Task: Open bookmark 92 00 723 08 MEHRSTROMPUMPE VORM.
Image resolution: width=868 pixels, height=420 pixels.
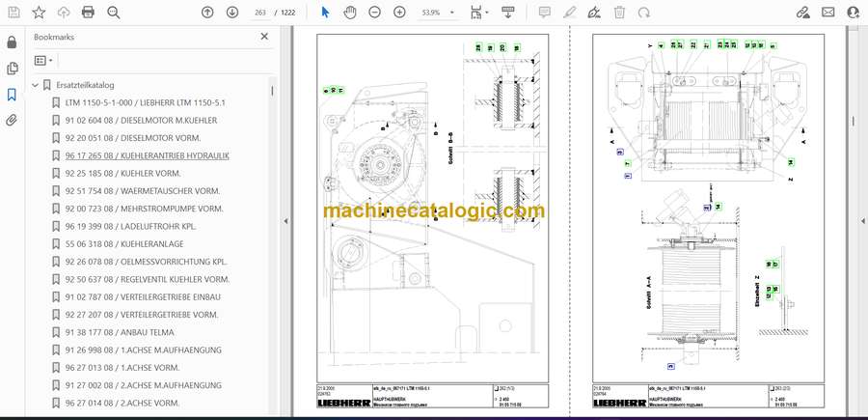Action: click(145, 209)
